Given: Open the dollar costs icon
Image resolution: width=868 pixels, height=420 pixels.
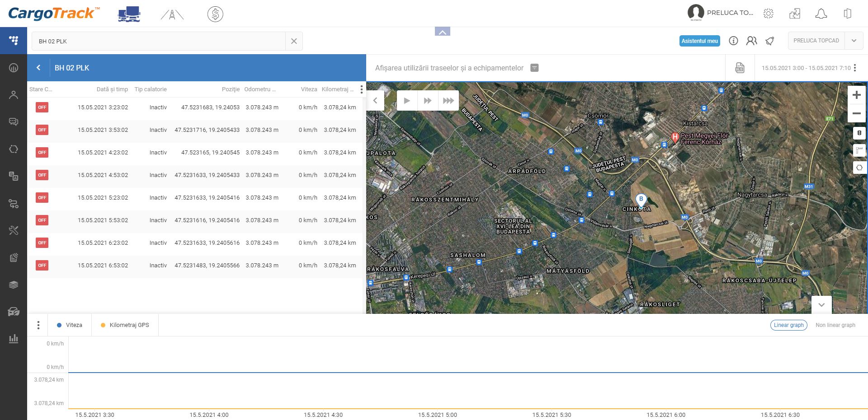Looking at the screenshot, I should [x=215, y=14].
